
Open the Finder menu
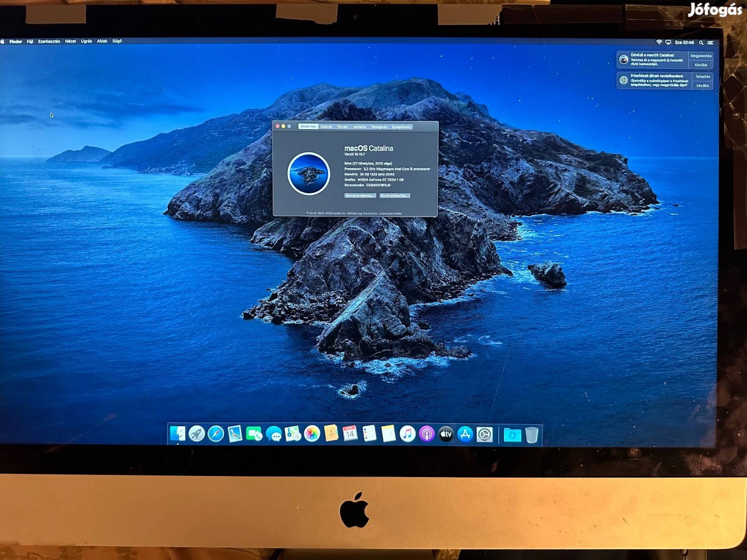[16, 41]
